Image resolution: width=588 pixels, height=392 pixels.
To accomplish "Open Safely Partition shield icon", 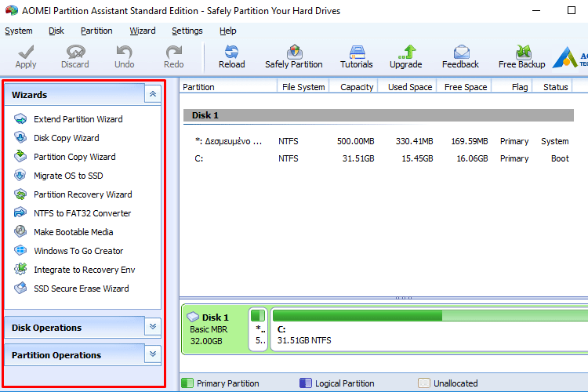I will [294, 53].
